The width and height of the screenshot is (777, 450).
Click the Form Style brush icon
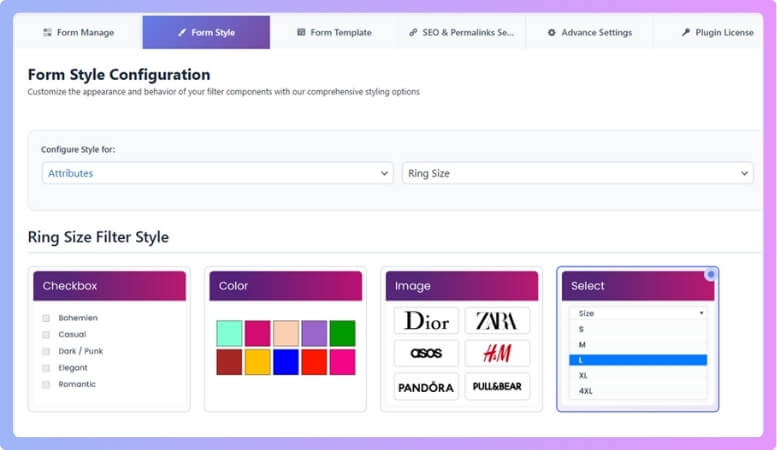pos(182,32)
